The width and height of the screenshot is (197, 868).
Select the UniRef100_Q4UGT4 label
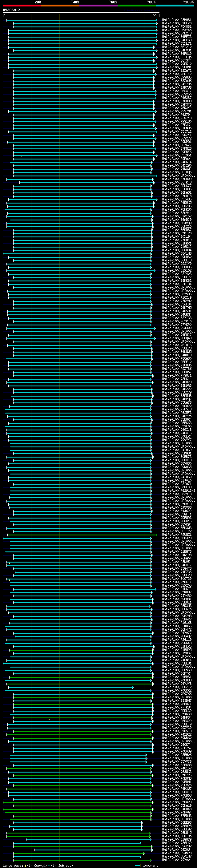pos(176,162)
